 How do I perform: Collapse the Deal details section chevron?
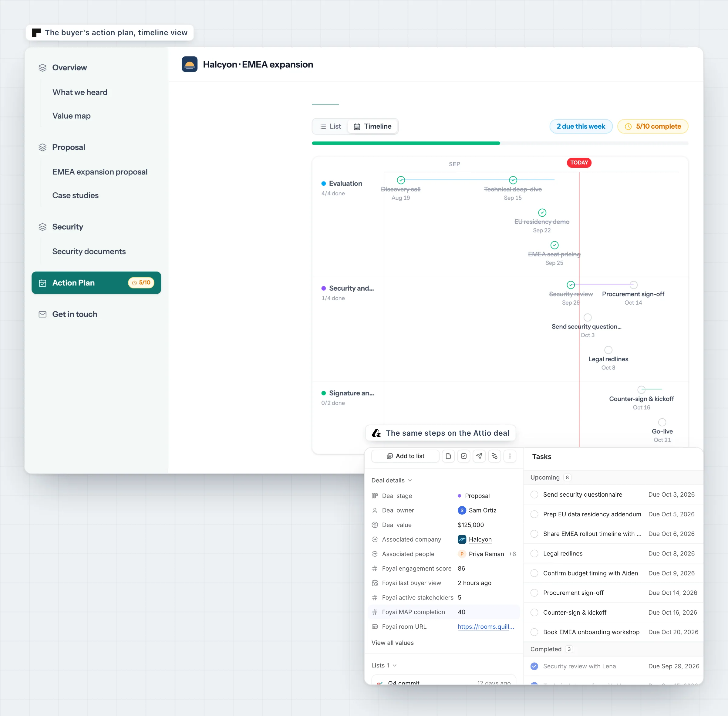(410, 481)
